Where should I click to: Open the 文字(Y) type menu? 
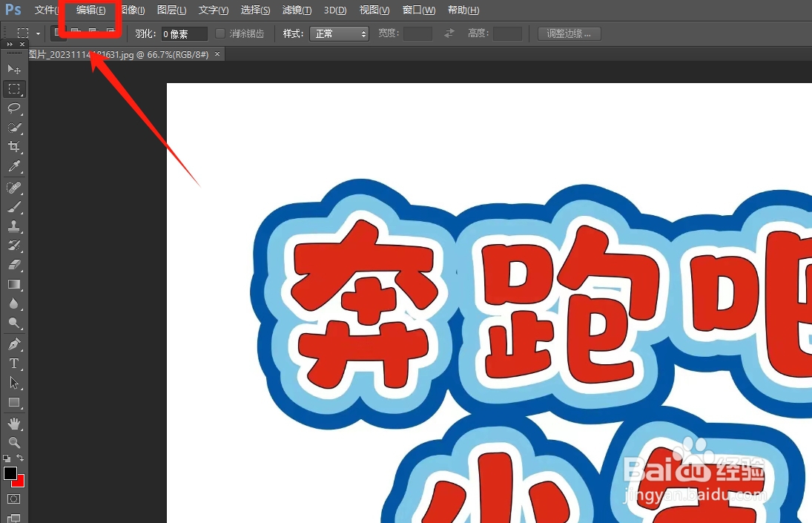point(214,10)
